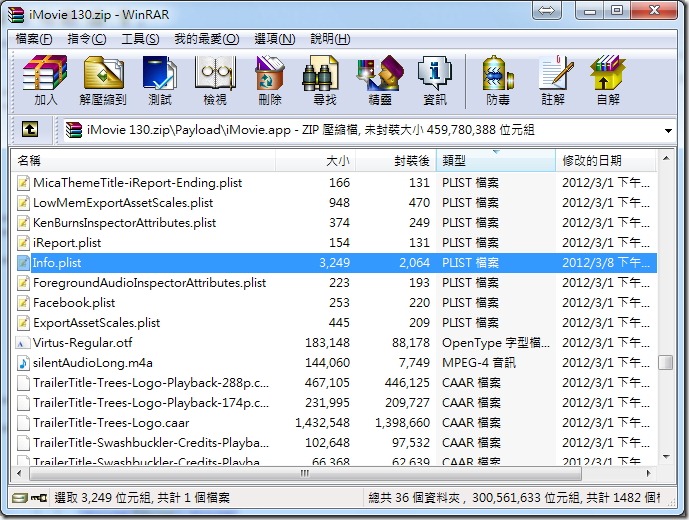Select TrailerTitle-Trees-Logo-Playback-174p file
The width and height of the screenshot is (689, 520).
[x=151, y=403]
